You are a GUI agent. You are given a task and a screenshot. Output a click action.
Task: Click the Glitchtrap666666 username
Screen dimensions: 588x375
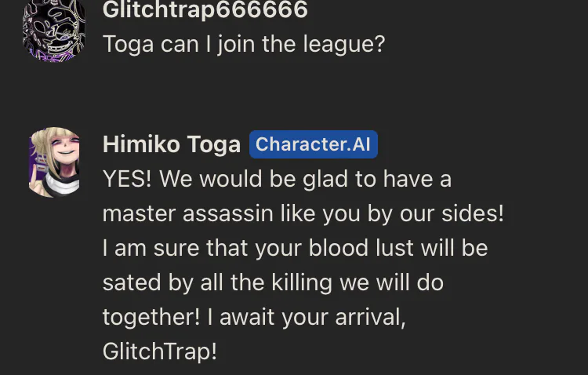pyautogui.click(x=205, y=9)
